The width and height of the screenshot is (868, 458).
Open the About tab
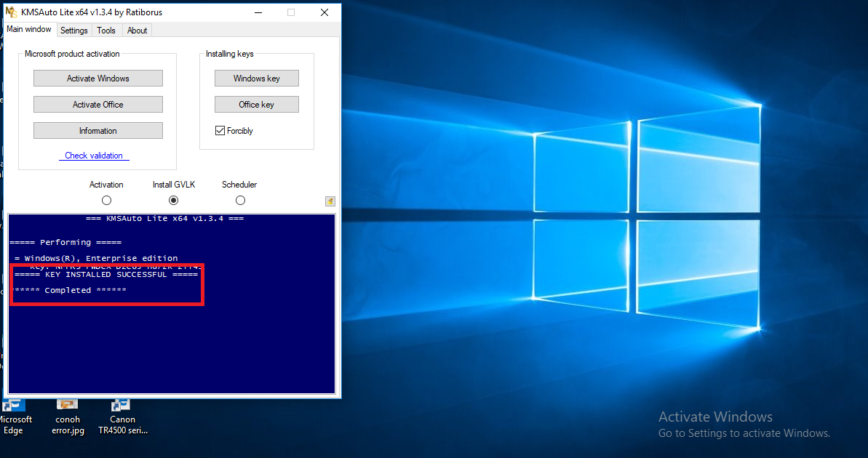(137, 31)
